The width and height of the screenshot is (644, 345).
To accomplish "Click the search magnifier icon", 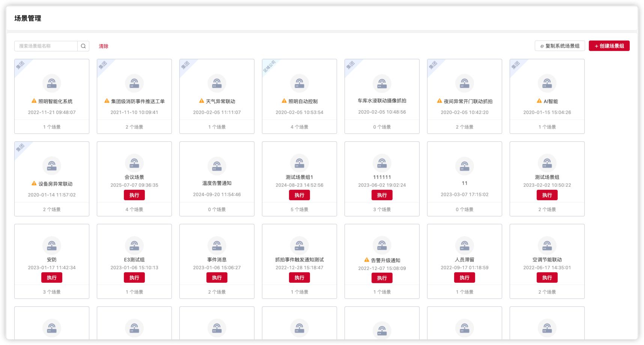I will tap(83, 46).
